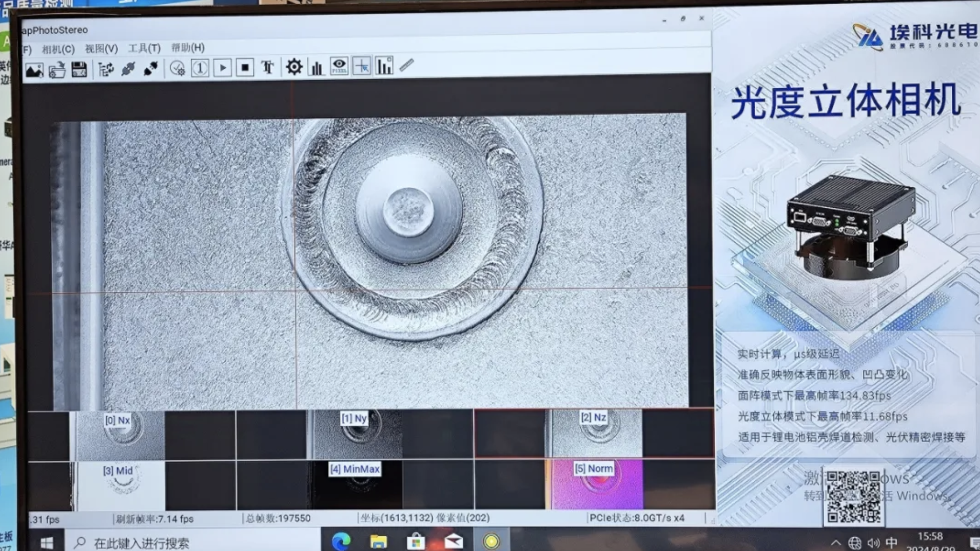Viewport: 980px width, 551px height.
Task: Stop acquisition with the stop button
Action: 245,67
